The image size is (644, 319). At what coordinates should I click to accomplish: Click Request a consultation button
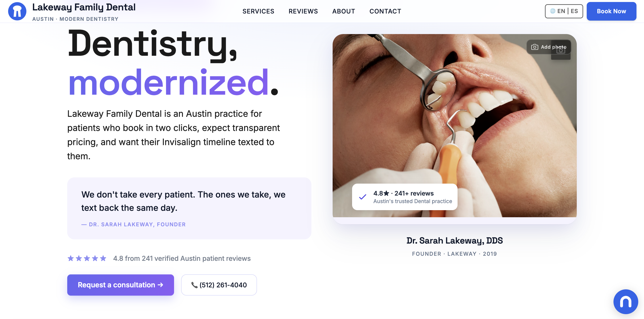coord(121,285)
